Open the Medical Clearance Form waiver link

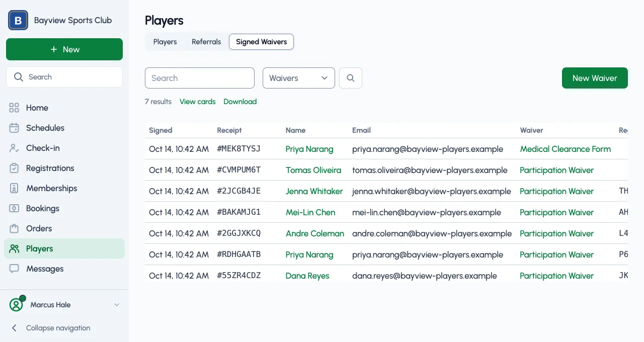(566, 149)
